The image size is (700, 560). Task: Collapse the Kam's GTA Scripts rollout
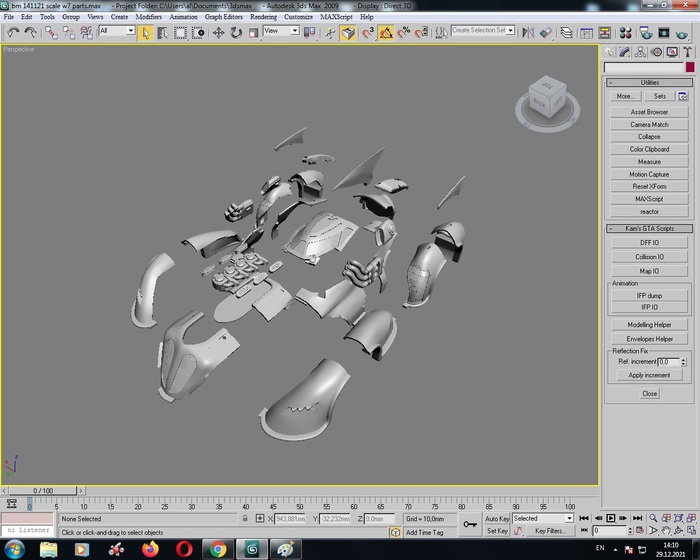(649, 229)
